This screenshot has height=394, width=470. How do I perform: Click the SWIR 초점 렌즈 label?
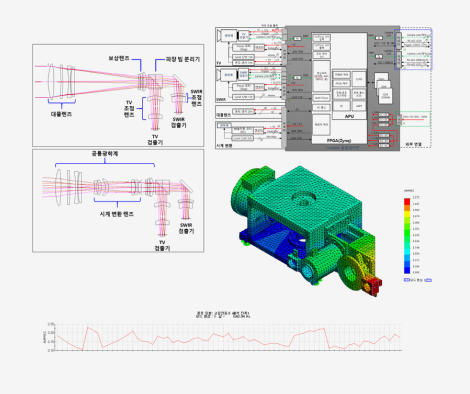click(x=196, y=97)
